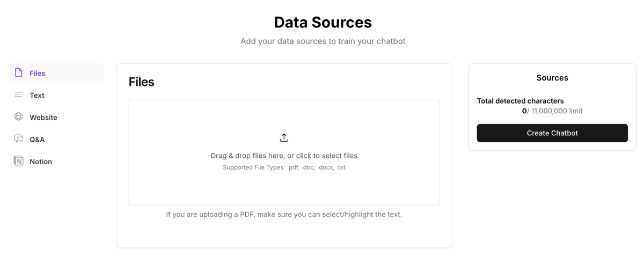Screen dimensions: 644x255
Task: Click the Q&A chat bubble icon
Action: tap(19, 139)
